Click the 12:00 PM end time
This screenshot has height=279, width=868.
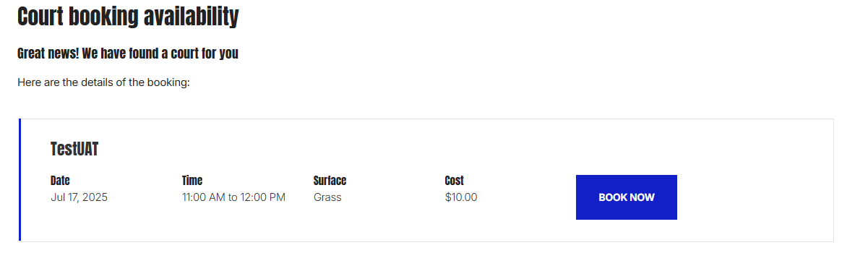coord(263,197)
